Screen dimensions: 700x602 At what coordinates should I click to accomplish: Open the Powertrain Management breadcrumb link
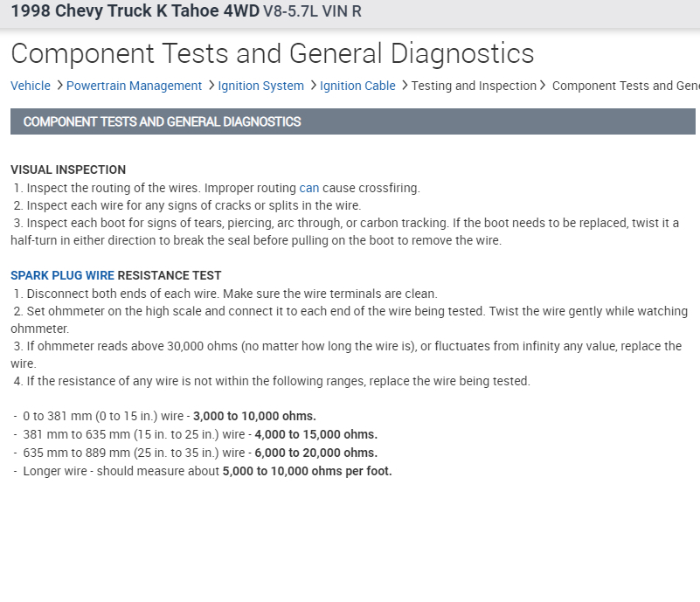[x=134, y=86]
